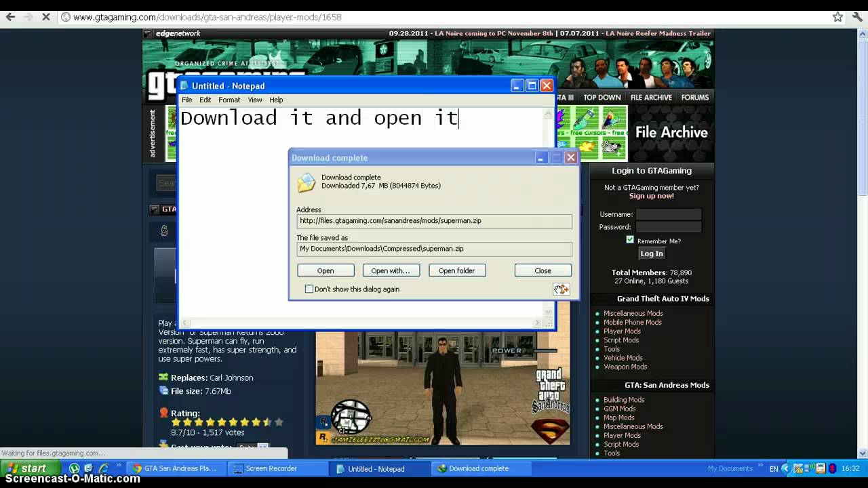Click the Log In button
868x488 pixels.
[x=652, y=253]
